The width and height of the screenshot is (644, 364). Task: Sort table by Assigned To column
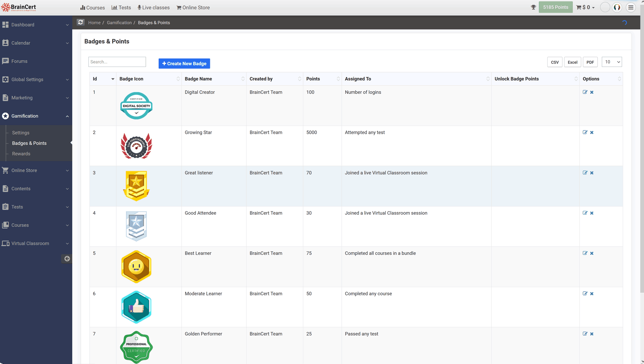(x=417, y=79)
